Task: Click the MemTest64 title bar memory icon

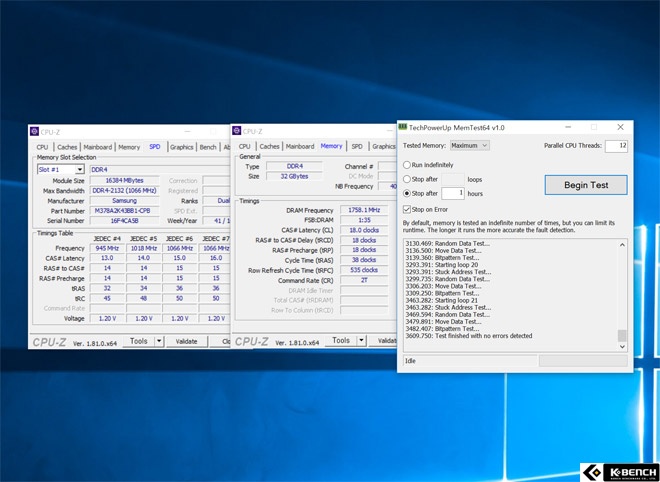Action: click(x=403, y=127)
